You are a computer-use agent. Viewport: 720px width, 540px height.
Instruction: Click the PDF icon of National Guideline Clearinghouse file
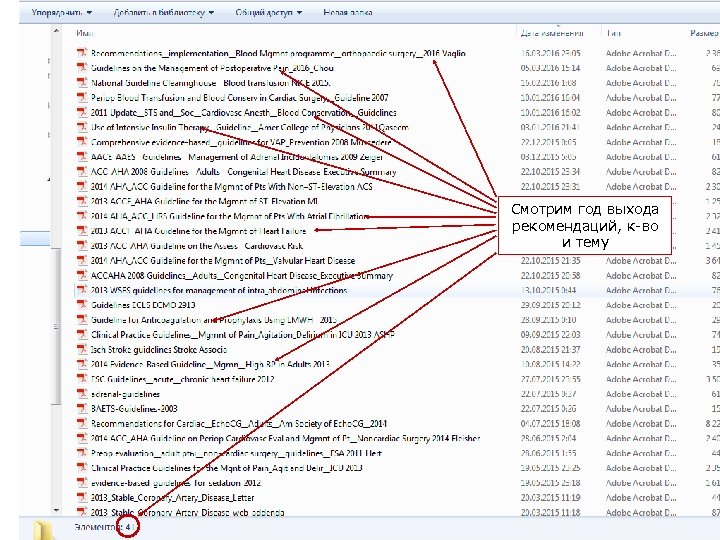(x=82, y=83)
